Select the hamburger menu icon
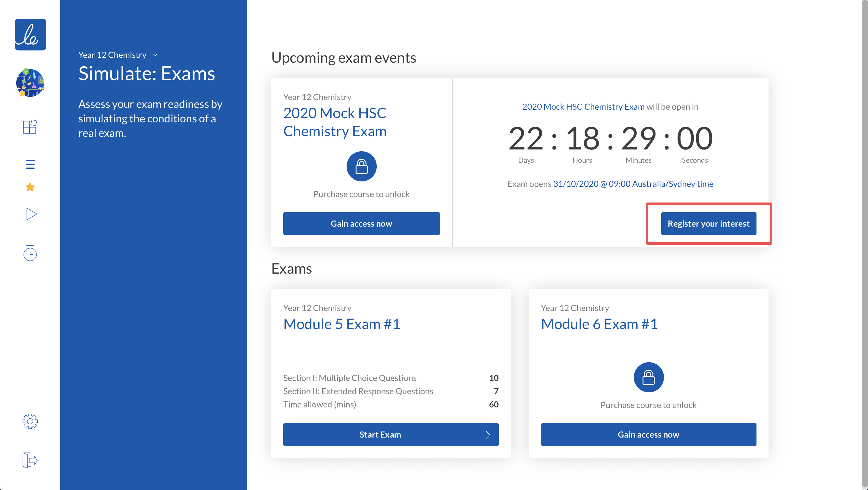The width and height of the screenshot is (868, 490). coord(30,164)
